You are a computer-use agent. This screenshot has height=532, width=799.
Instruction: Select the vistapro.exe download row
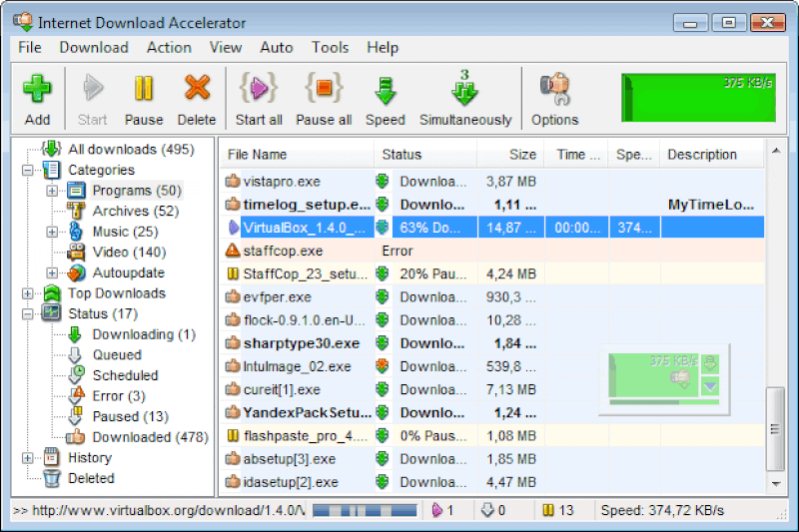coord(492,182)
